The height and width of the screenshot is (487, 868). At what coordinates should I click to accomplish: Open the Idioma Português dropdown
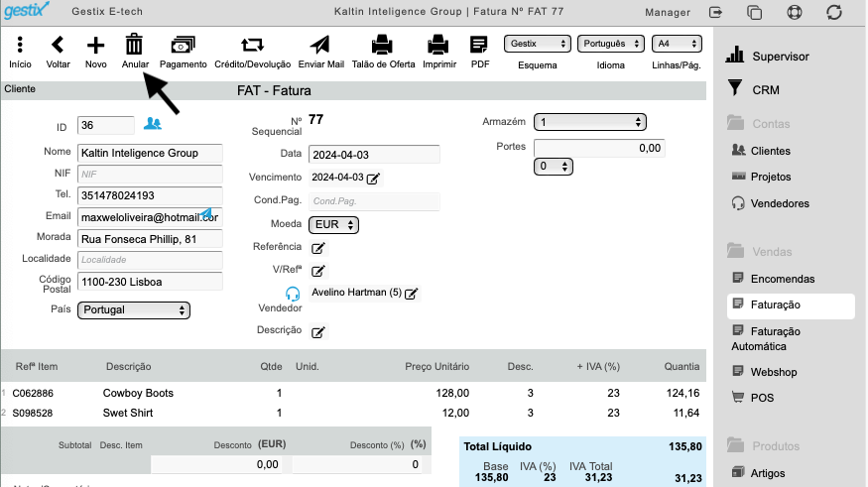tap(611, 44)
